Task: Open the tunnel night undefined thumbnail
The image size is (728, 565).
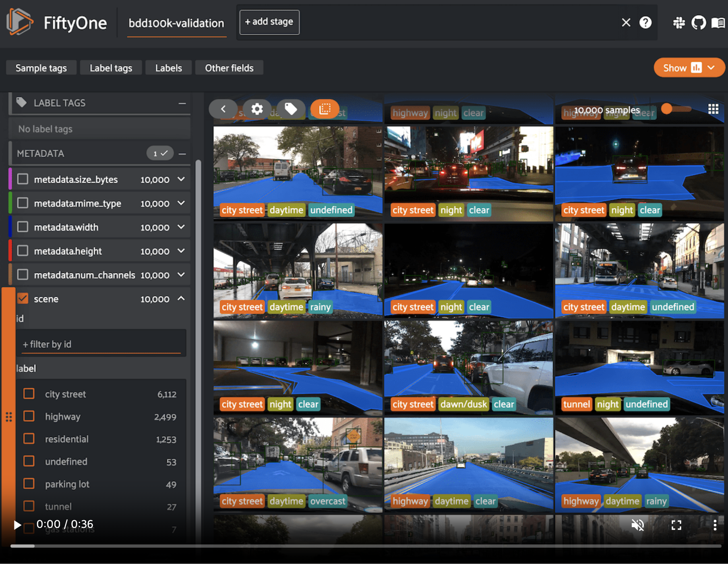Action: point(639,368)
